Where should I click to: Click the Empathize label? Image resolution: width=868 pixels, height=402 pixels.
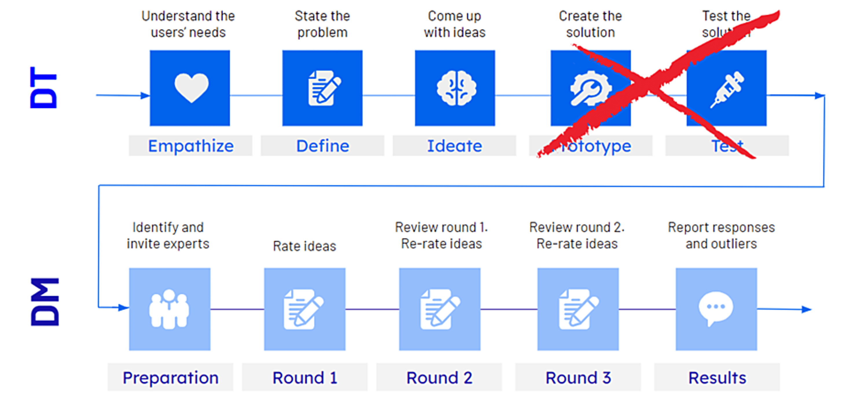pyautogui.click(x=191, y=146)
